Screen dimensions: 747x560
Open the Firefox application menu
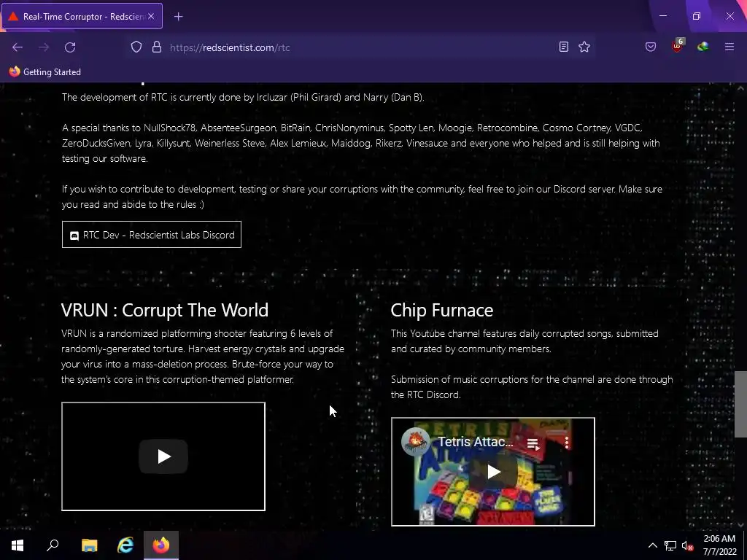tap(729, 47)
